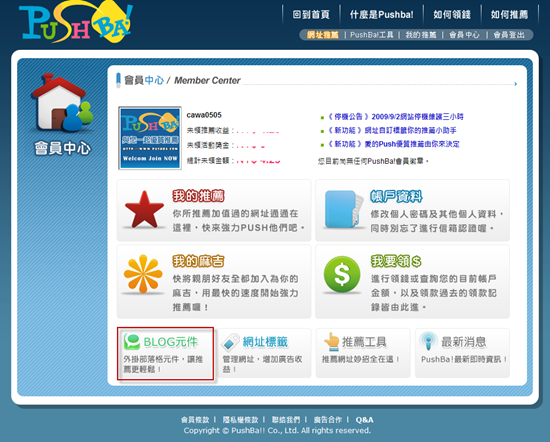Open the 我的推薦 heading link
Image resolution: width=550 pixels, height=442 pixels.
coord(198,196)
